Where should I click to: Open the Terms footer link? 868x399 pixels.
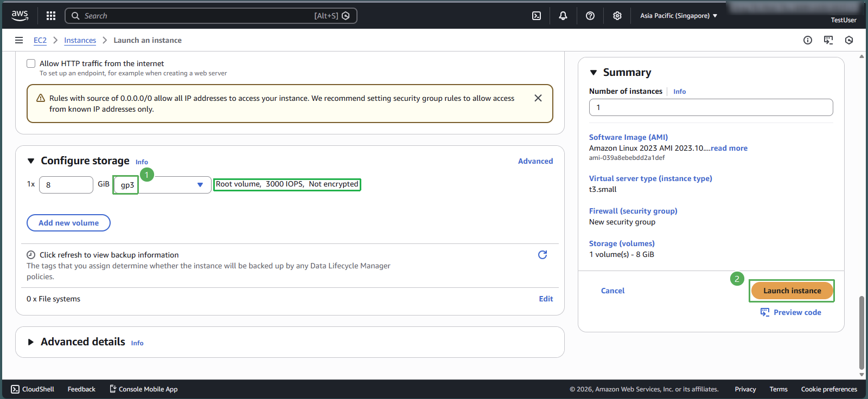click(778, 389)
